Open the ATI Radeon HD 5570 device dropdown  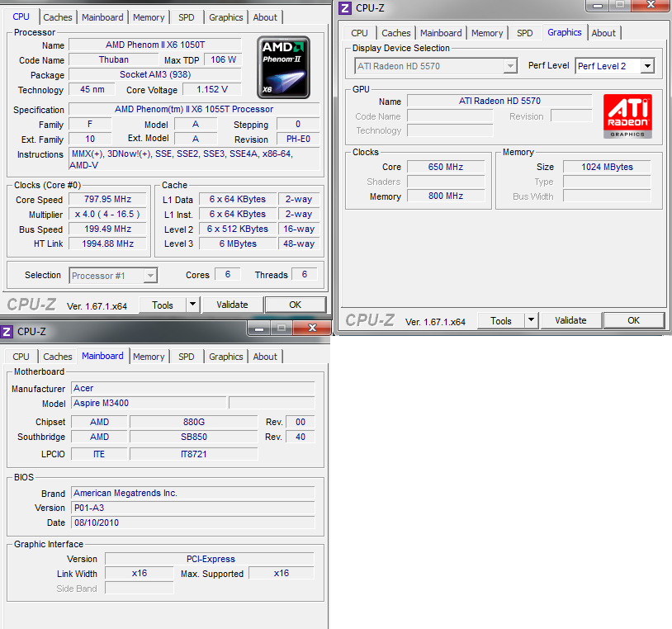(x=510, y=66)
